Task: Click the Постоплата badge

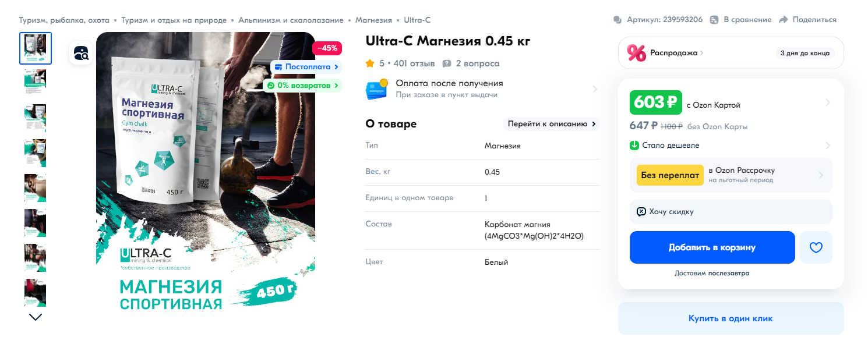Action: [x=306, y=67]
